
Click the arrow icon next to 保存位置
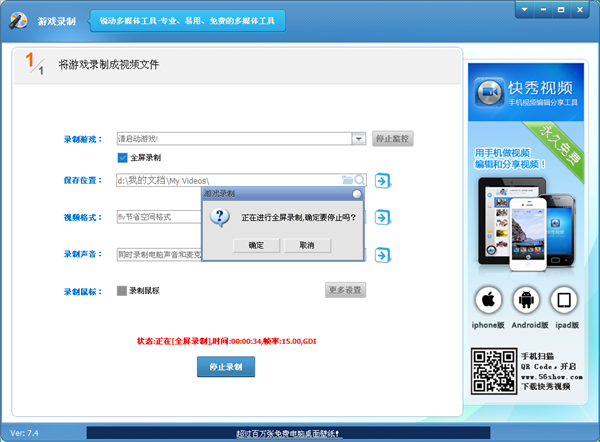tap(382, 181)
